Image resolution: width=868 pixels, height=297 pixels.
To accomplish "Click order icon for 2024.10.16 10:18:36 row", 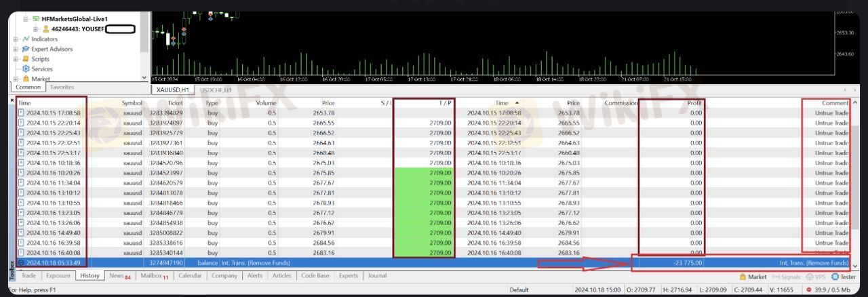I will tap(21, 163).
